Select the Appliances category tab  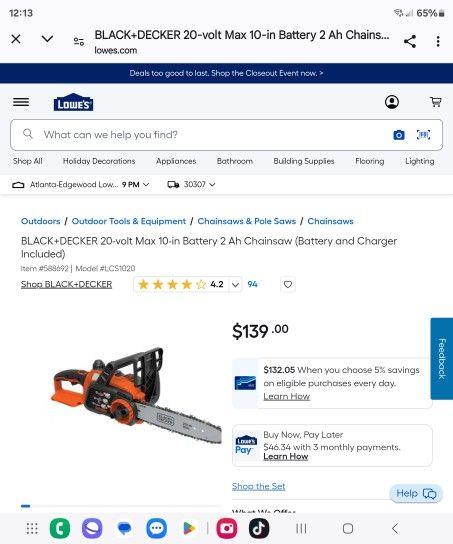tap(176, 161)
